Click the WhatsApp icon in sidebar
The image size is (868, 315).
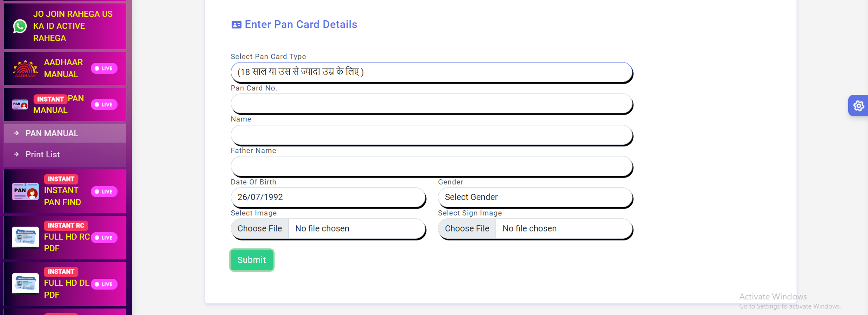click(20, 26)
